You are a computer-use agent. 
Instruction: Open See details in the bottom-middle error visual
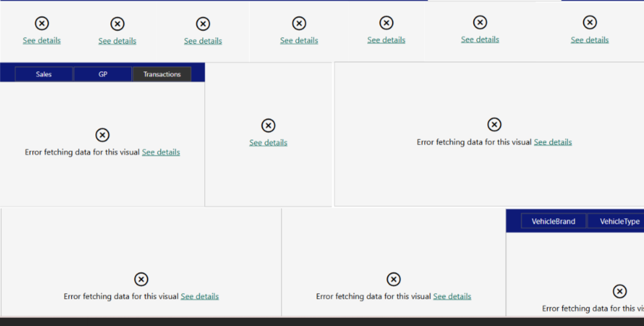452,296
